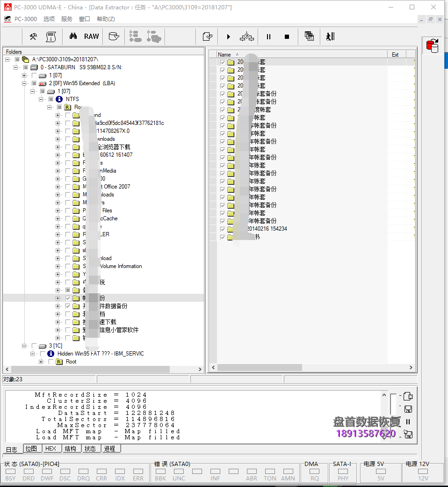
Task: Toggle checkbox for 3 [1C] partition
Action: (x=34, y=346)
